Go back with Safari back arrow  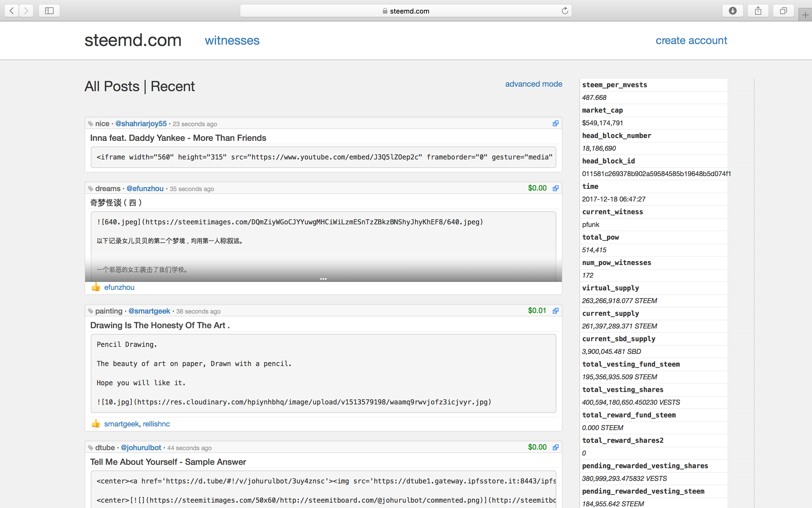click(x=12, y=11)
